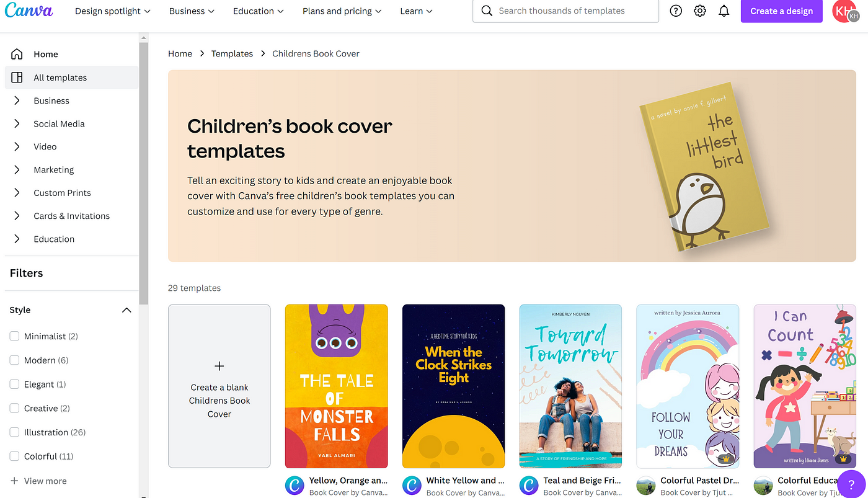Toggle the Creative style checkbox
868x498 pixels.
[14, 408]
